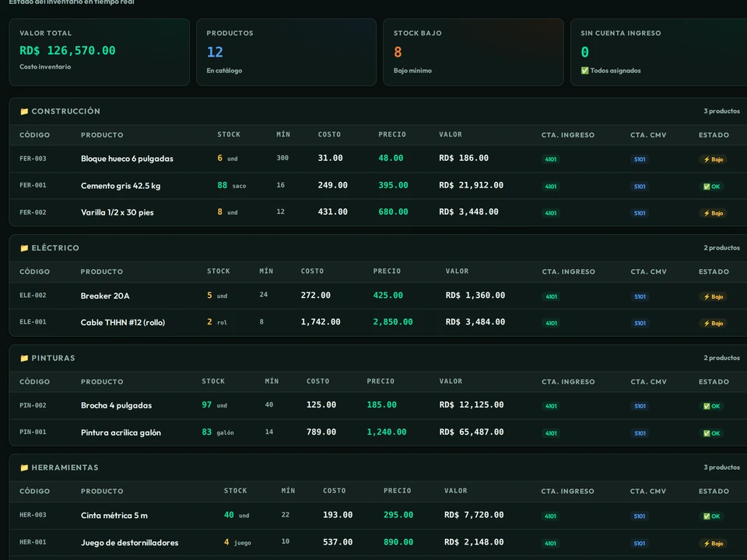Click the 4101 income tag for Juego de destornilladores
Viewport: 747px width, 560px height.
coord(551,544)
